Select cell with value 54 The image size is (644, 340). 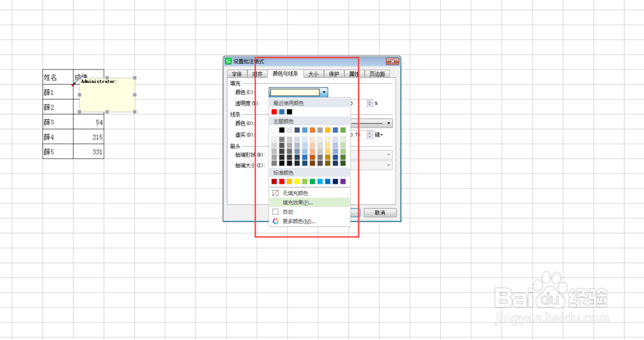[89, 122]
